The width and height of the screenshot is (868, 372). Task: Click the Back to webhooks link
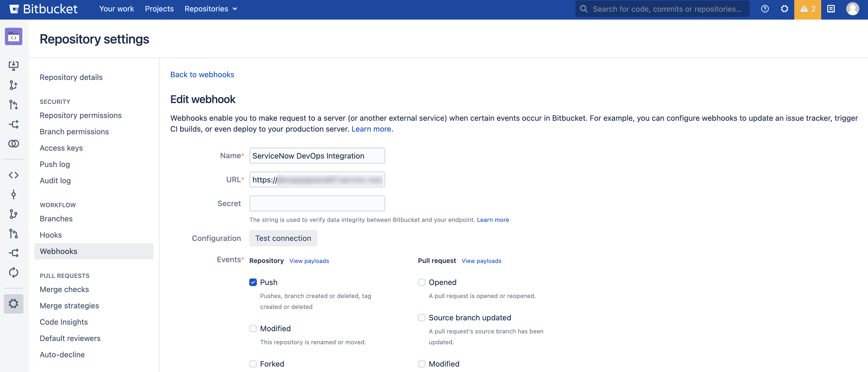(x=202, y=75)
